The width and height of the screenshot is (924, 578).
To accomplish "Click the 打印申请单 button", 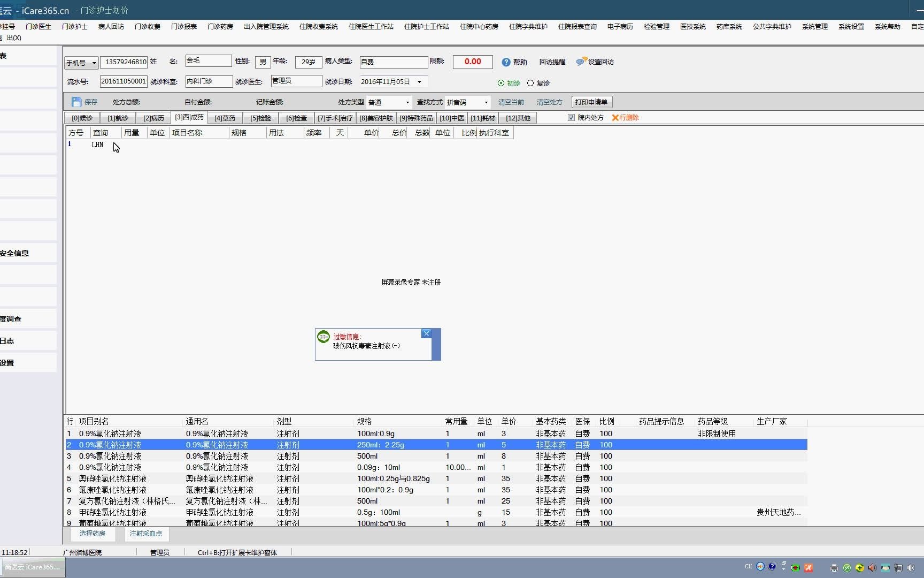I will (591, 102).
